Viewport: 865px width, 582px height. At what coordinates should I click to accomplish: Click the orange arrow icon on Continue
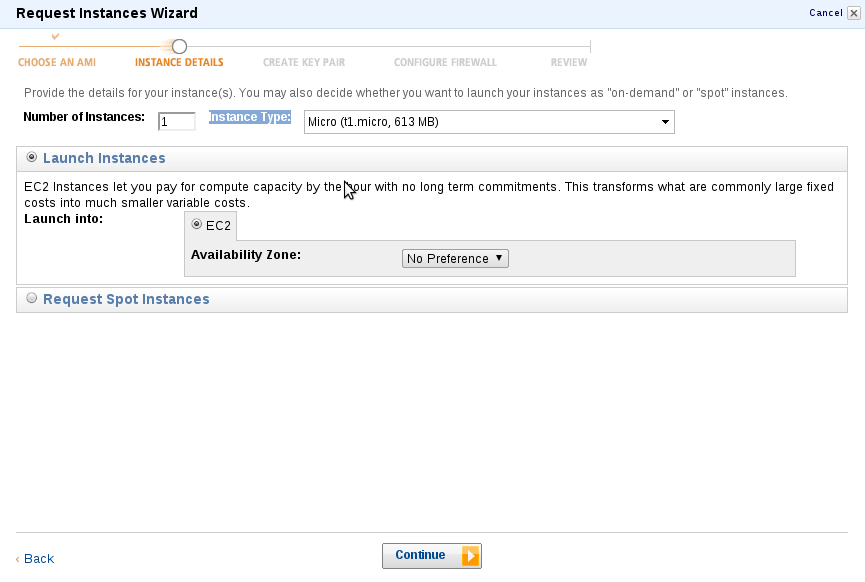(x=471, y=556)
